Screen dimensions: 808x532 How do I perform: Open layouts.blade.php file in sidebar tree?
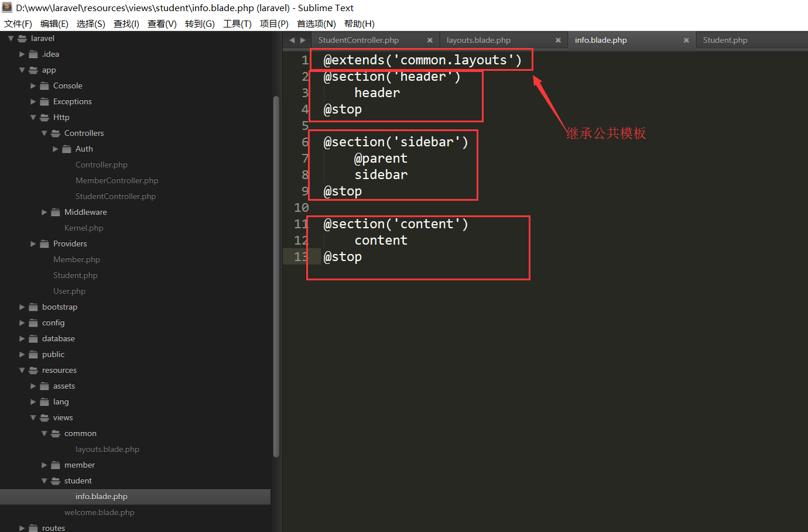click(107, 449)
